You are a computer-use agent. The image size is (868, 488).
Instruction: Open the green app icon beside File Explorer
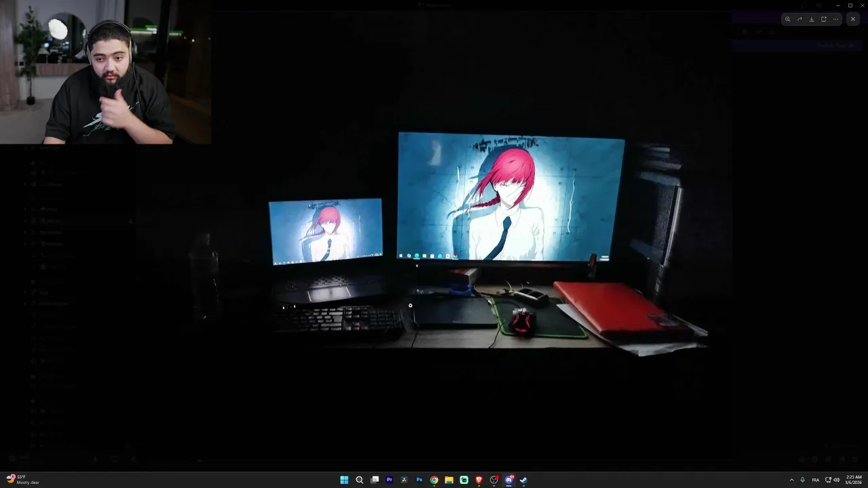464,480
